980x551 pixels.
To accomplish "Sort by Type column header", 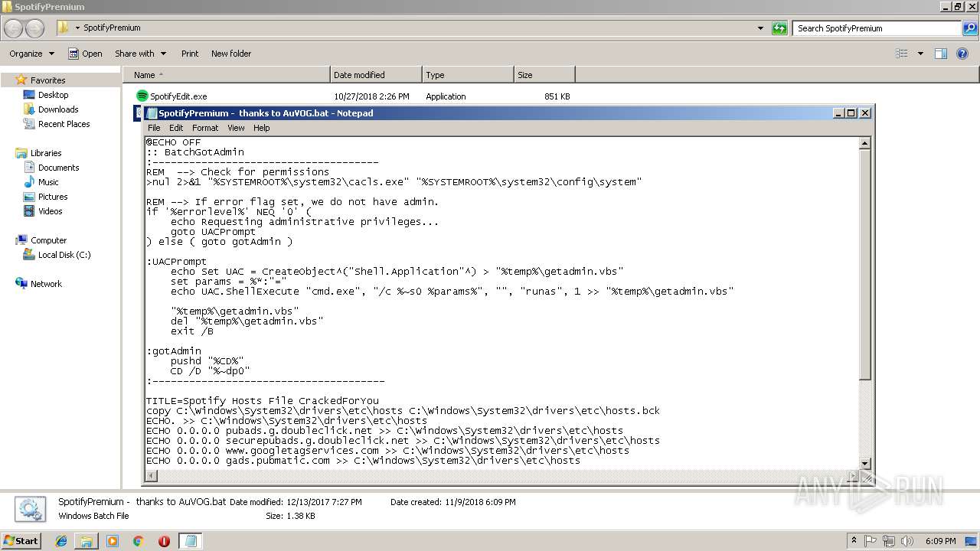I will 468,75.
